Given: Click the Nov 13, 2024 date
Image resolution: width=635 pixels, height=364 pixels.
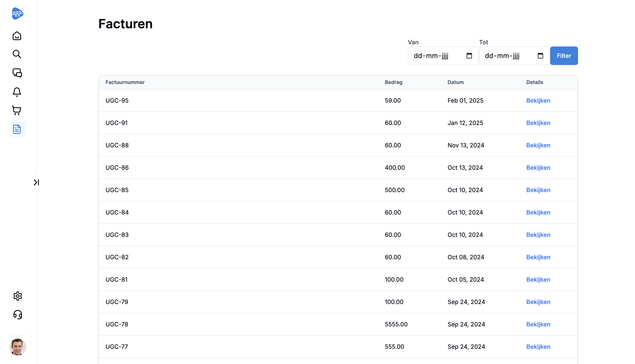Looking at the screenshot, I should click(465, 145).
